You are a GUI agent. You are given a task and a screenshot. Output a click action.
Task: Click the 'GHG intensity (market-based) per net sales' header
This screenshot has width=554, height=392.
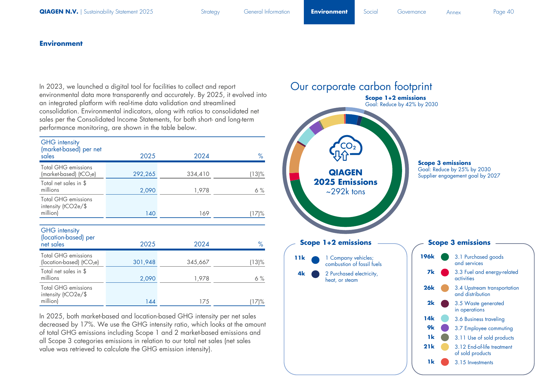[71, 149]
